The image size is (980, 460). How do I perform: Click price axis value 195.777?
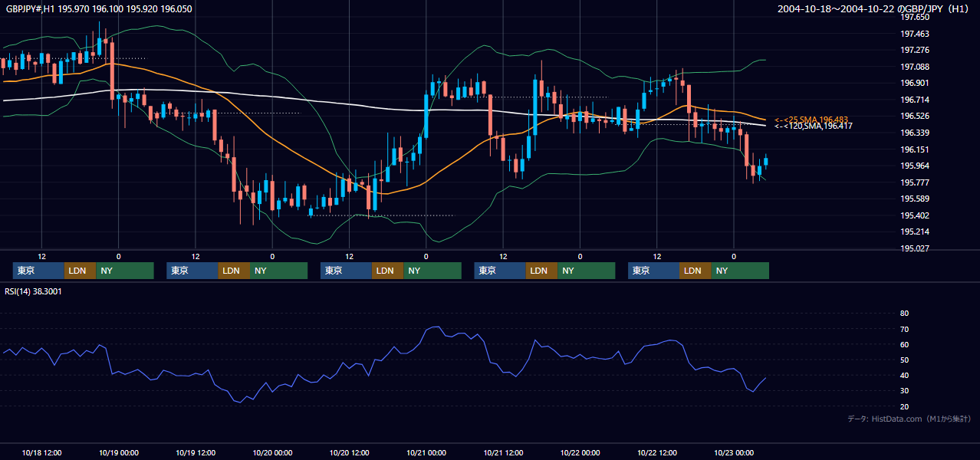tap(915, 182)
